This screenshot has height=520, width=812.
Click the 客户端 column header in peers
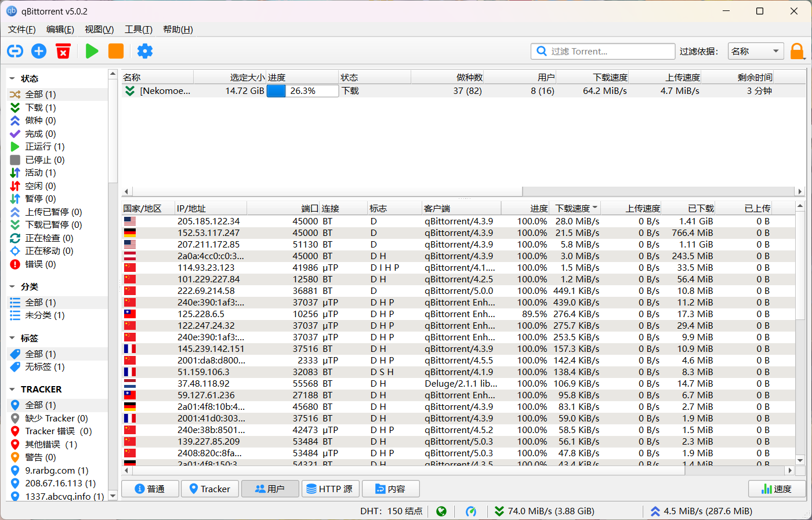461,208
